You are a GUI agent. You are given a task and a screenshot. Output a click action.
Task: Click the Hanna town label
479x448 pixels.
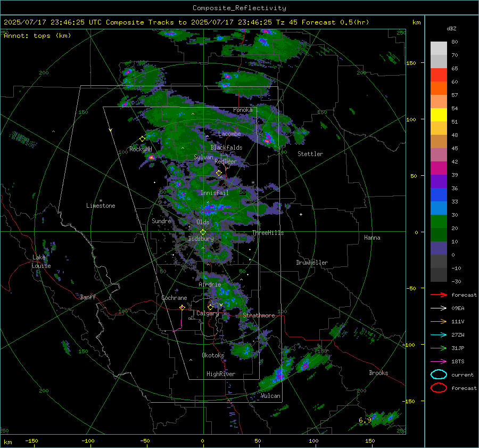click(372, 238)
